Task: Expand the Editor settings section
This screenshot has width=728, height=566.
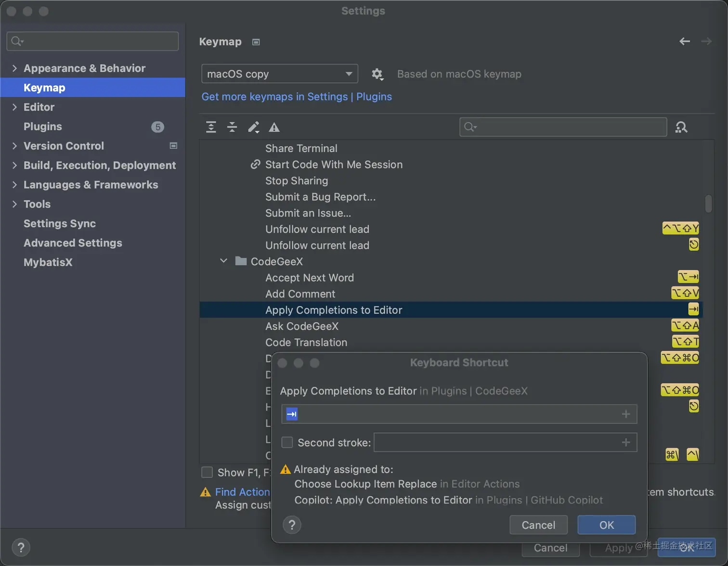Action: coord(14,107)
